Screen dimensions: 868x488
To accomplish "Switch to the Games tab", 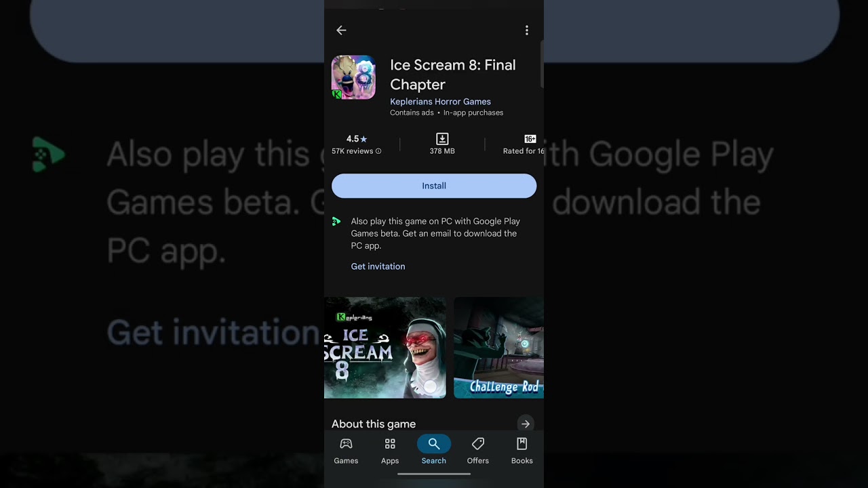I will (346, 451).
